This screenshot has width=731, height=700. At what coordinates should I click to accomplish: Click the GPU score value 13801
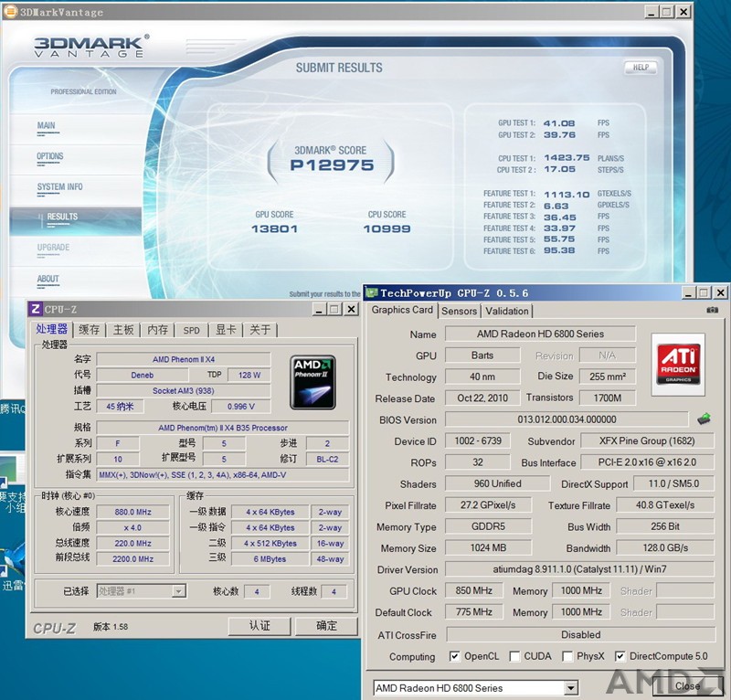[274, 229]
